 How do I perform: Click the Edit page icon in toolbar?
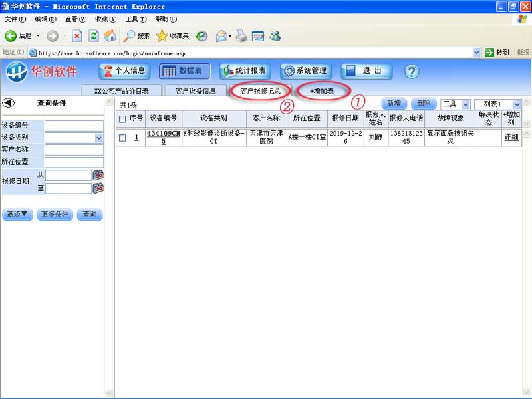pos(258,36)
